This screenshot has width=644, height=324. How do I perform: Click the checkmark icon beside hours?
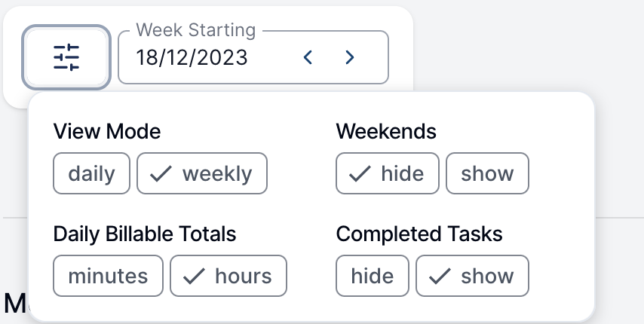pyautogui.click(x=194, y=276)
